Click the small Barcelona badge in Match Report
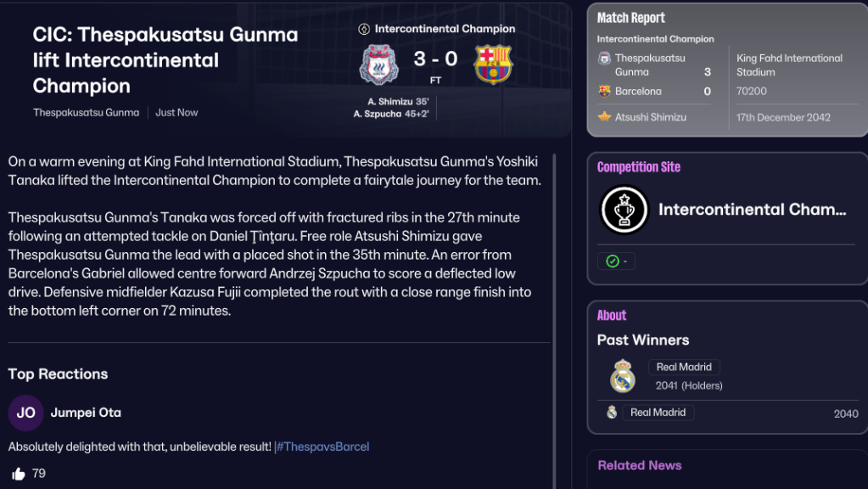The image size is (868, 489). 604,92
